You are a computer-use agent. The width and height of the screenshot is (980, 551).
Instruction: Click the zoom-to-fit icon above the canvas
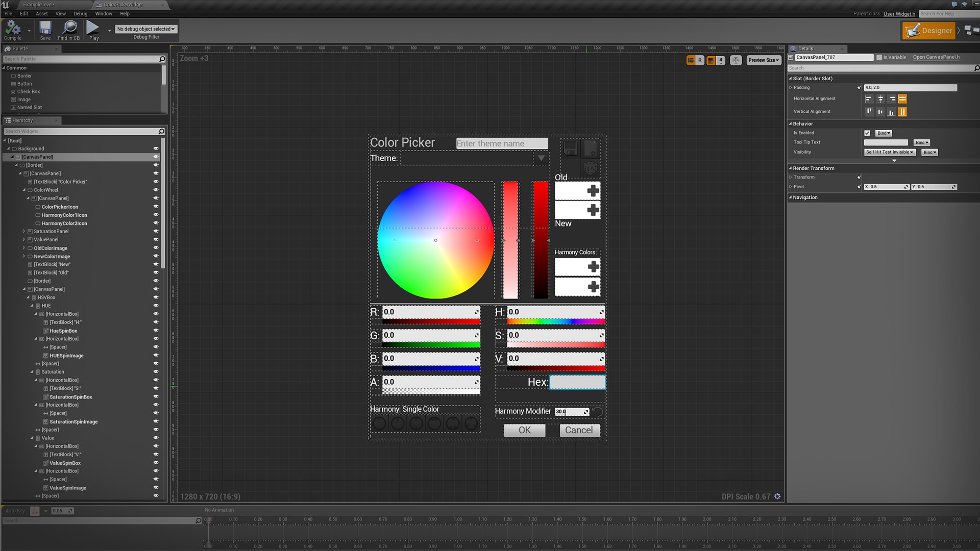(736, 60)
